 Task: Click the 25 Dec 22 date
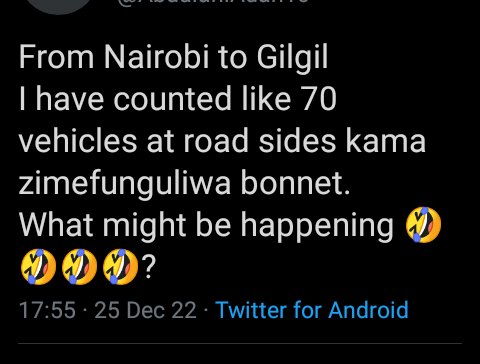pyautogui.click(x=145, y=310)
